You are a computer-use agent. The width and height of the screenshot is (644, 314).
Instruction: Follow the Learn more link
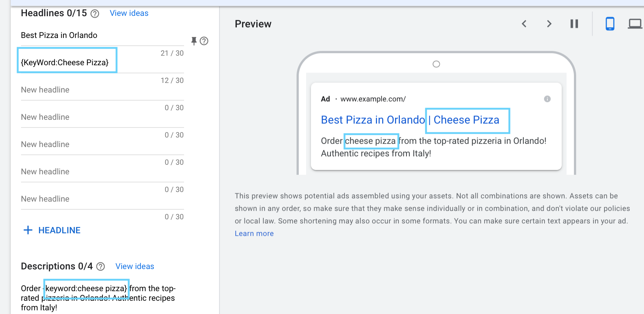coord(254,234)
